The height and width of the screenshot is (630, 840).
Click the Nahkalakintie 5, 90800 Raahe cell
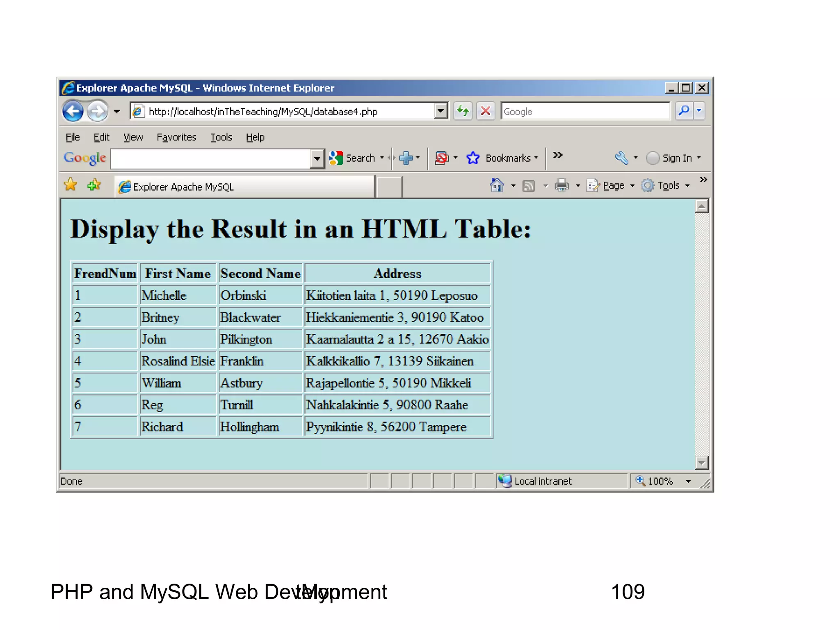pos(397,405)
